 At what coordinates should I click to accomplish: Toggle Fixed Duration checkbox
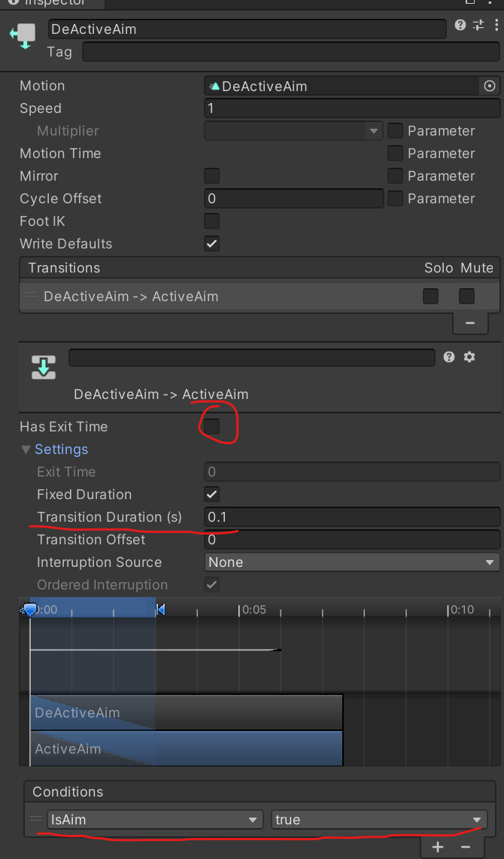click(212, 495)
